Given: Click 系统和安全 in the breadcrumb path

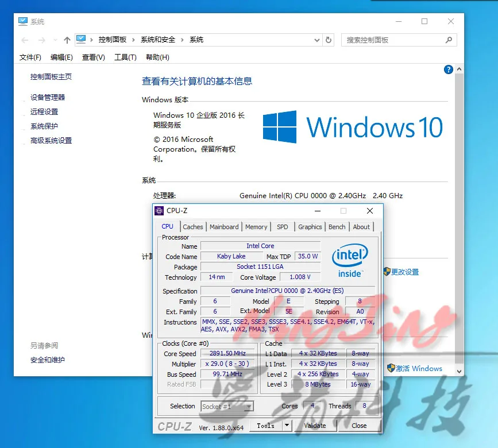Looking at the screenshot, I should (158, 40).
